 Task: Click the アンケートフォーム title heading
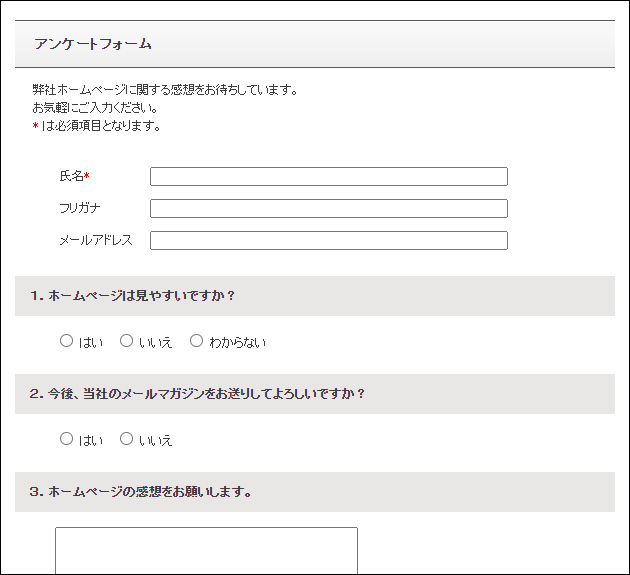click(x=93, y=44)
